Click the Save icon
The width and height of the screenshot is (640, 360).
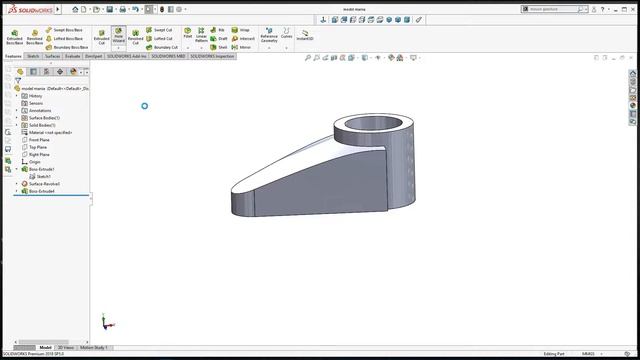point(110,9)
